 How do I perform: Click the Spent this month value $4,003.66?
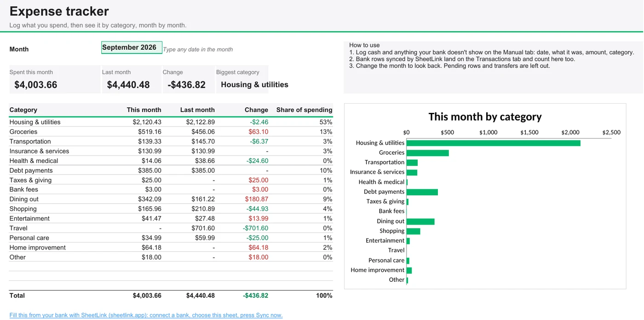tap(36, 85)
